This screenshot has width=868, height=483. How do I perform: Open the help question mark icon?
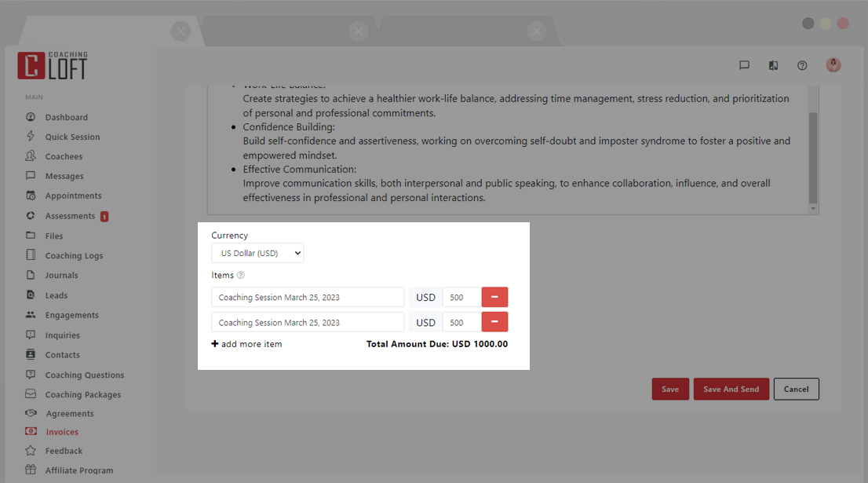point(802,65)
